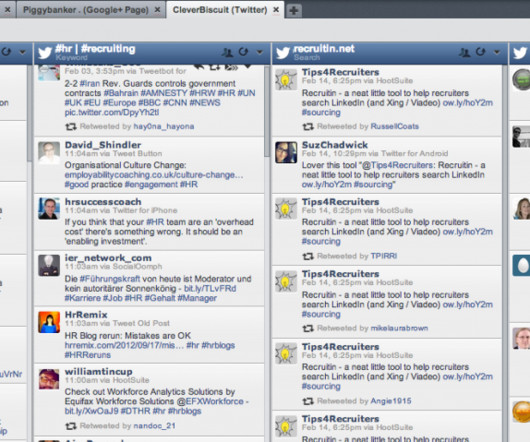Open #hr | #recruiting column options dropdown
Viewport: 530px width, 442px height.
[x=260, y=52]
